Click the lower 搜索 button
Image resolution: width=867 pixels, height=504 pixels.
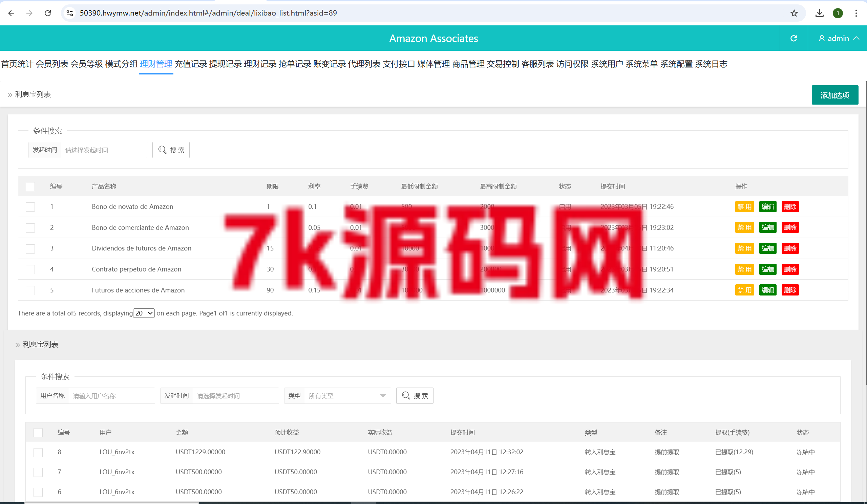tap(415, 396)
